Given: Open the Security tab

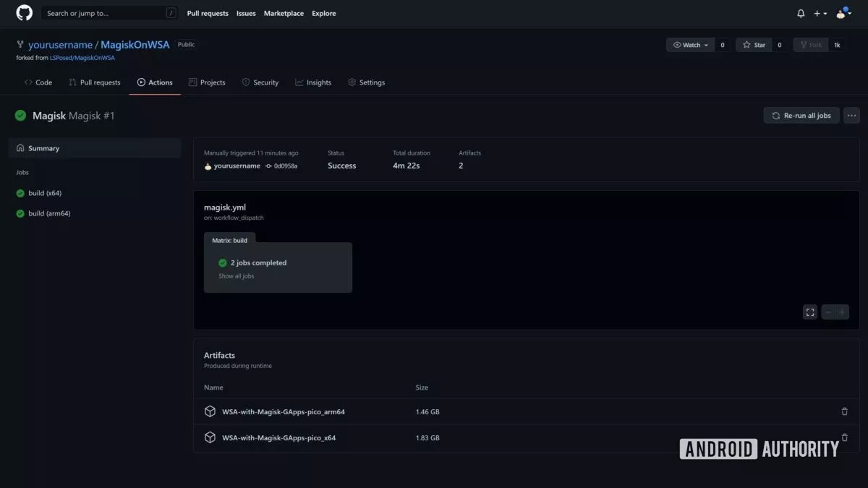Looking at the screenshot, I should (260, 82).
